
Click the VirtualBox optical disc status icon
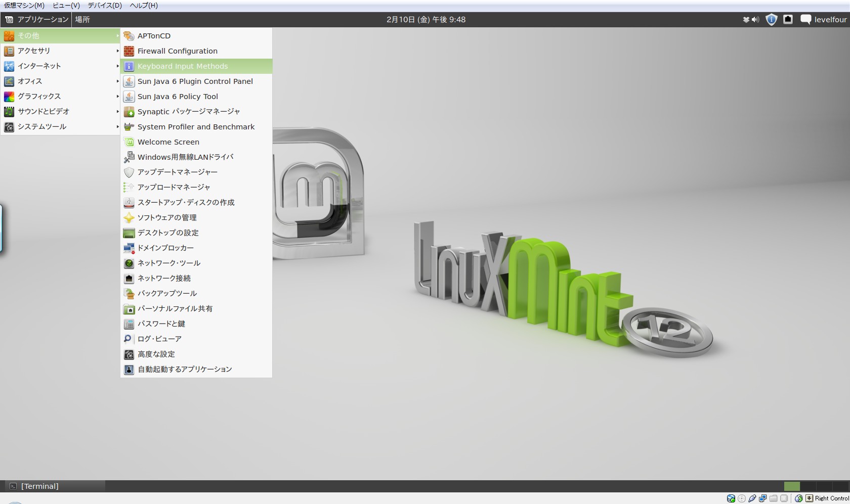pos(742,498)
